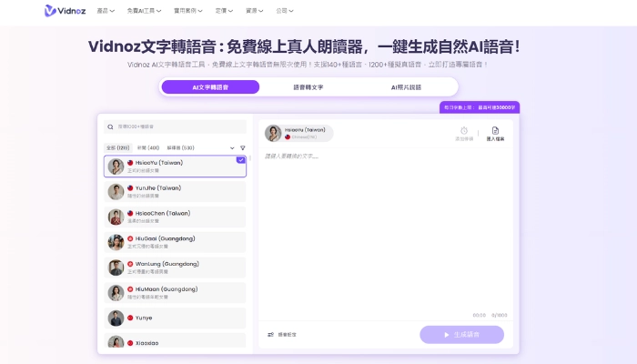Viewport: 637px width, 364px height.
Task: Uncheck the selected HsiaoYu (Taiwan) checkmark
Action: [240, 160]
